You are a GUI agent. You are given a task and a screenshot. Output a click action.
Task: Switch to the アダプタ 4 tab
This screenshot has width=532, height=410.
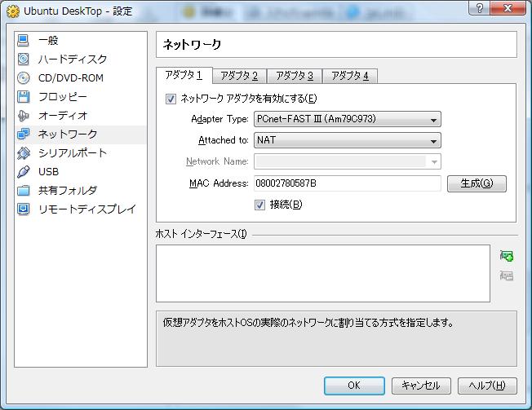click(x=350, y=76)
